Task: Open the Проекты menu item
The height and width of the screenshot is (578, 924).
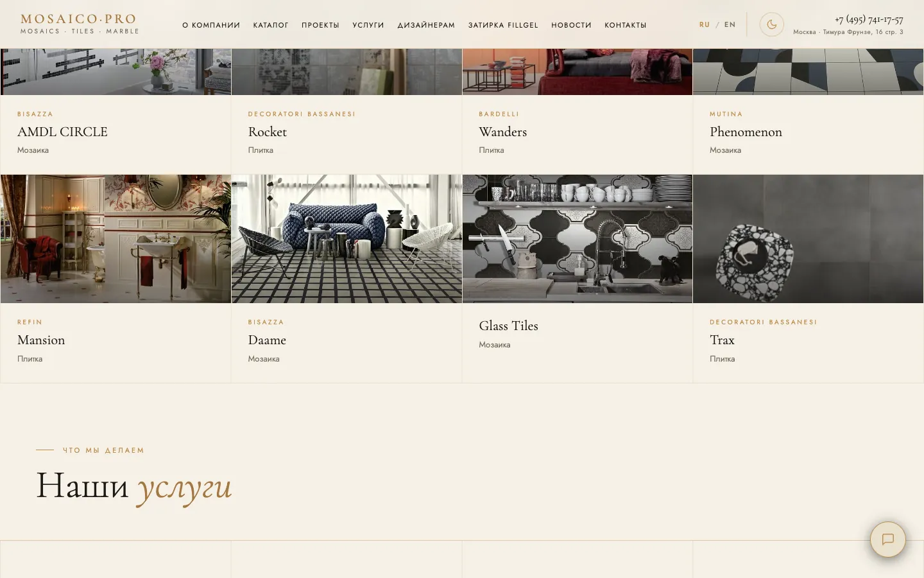Action: pyautogui.click(x=320, y=25)
